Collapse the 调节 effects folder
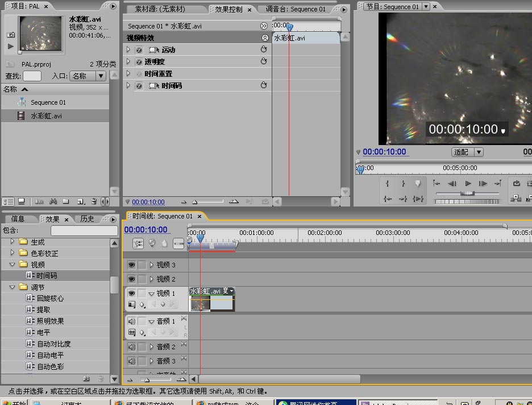The height and width of the screenshot is (405, 532). tap(12, 287)
